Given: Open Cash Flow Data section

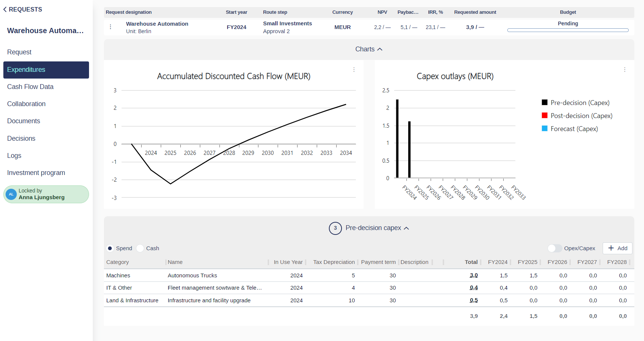Looking at the screenshot, I should [30, 87].
